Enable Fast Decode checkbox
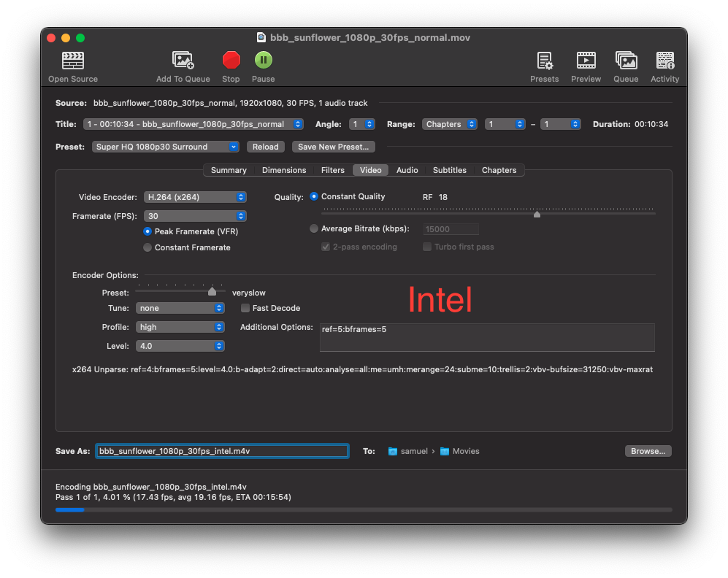Image resolution: width=728 pixels, height=578 pixels. point(245,308)
